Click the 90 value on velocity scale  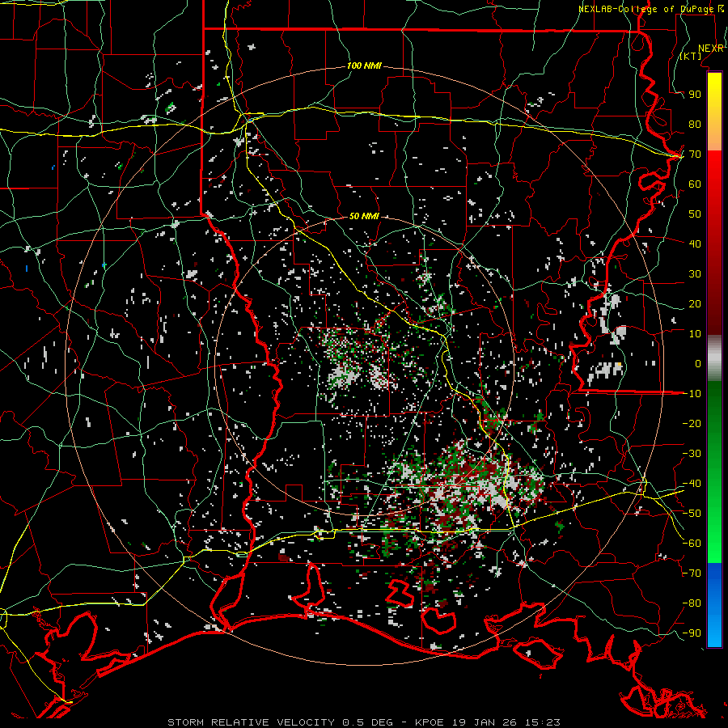click(695, 95)
